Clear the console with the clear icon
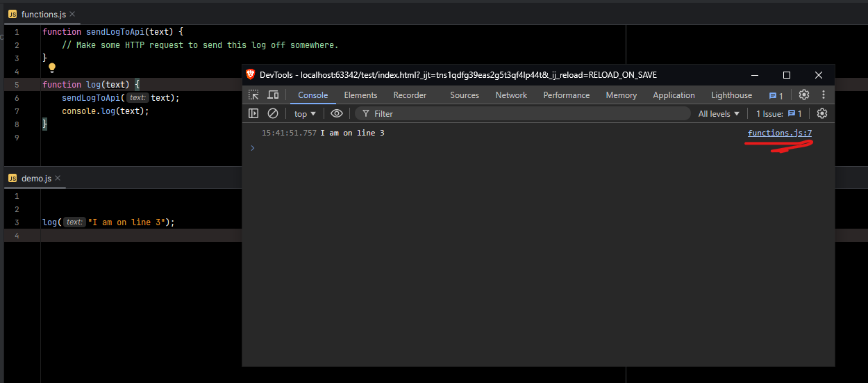This screenshot has height=383, width=868. (273, 113)
